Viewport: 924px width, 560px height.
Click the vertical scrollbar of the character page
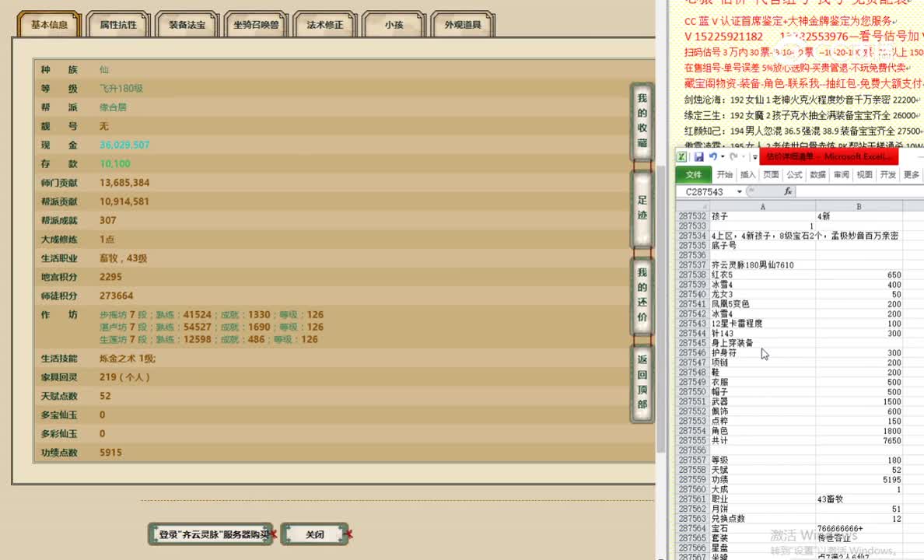(x=661, y=233)
